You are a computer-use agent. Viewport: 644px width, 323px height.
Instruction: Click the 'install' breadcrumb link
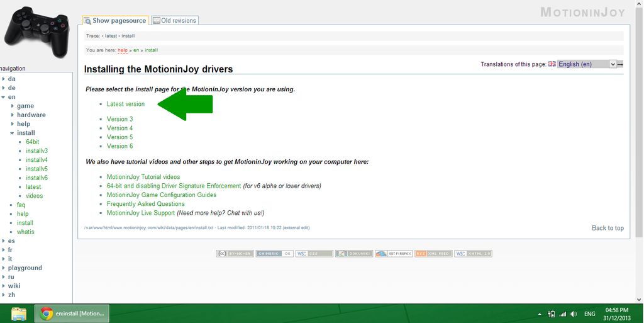pos(151,50)
